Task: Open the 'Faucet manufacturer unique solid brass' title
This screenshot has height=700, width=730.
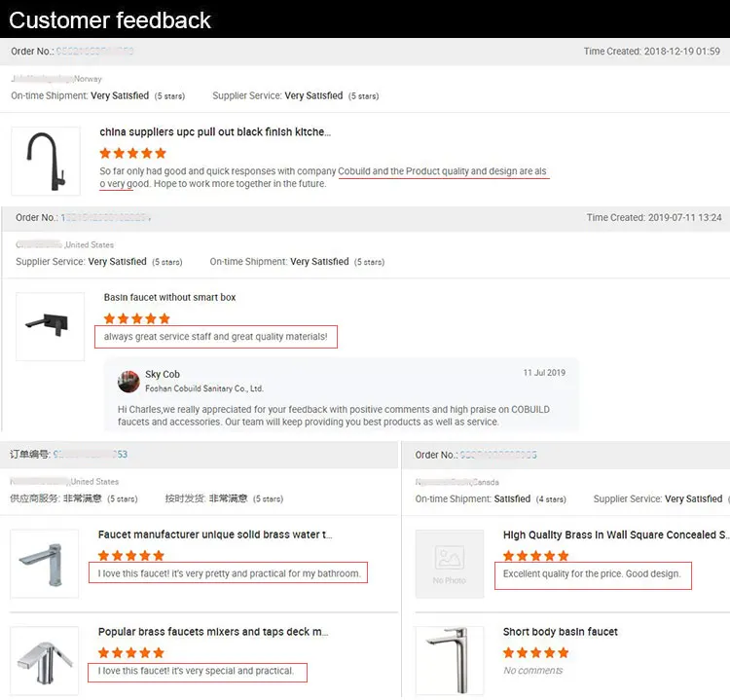Action: click(215, 534)
